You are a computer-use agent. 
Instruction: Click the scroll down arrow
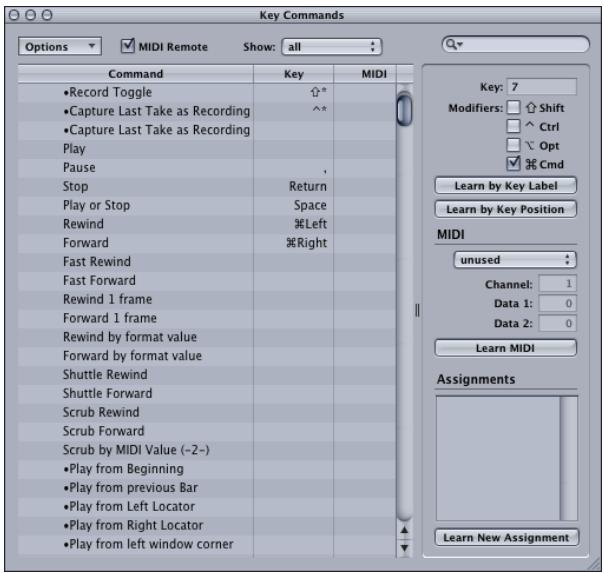[x=404, y=547]
